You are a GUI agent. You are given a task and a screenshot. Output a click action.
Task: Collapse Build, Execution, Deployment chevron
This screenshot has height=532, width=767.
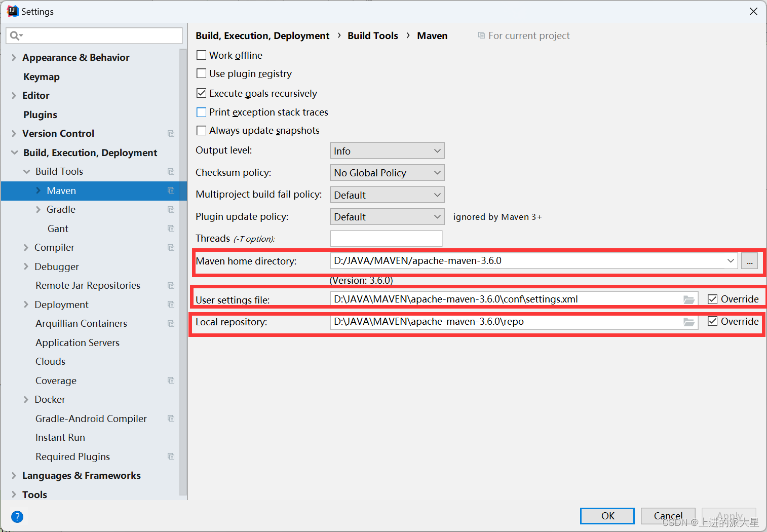tap(14, 153)
